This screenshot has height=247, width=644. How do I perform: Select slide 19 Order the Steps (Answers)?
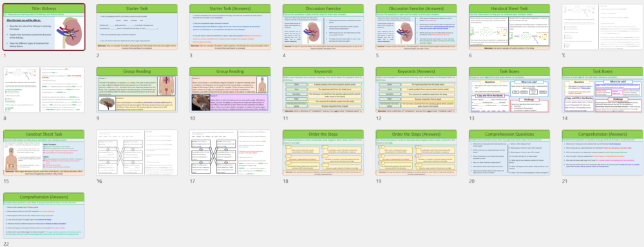417,152
